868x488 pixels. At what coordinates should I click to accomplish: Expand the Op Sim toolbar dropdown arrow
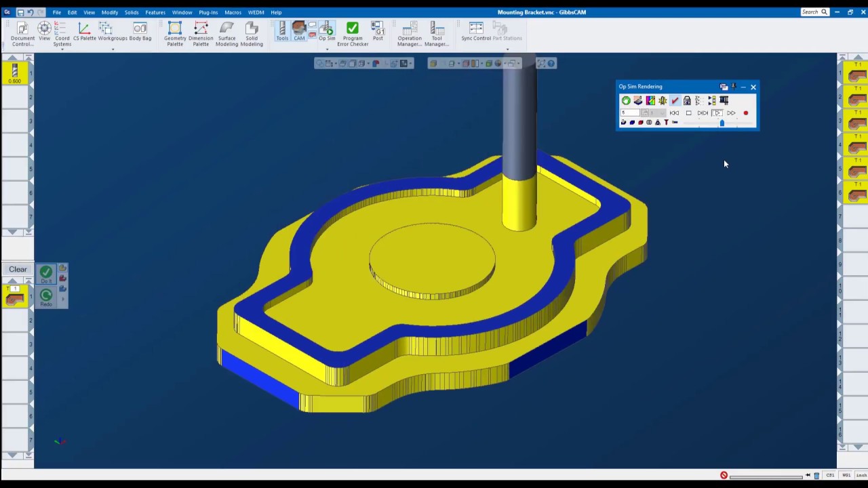pyautogui.click(x=327, y=49)
